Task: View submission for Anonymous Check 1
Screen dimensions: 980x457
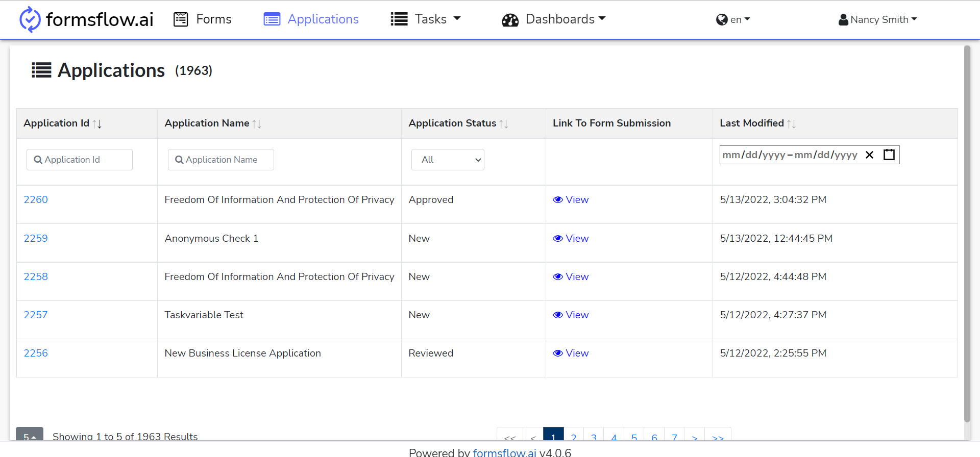Action: 571,239
